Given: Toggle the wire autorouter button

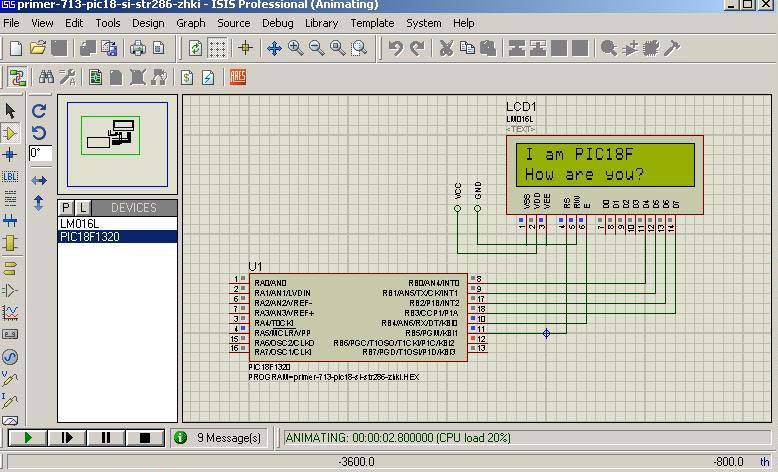Looking at the screenshot, I should click(17, 77).
